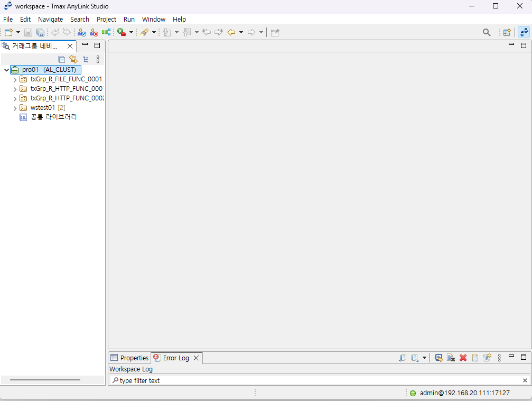Click the green run icon with red toolbox
This screenshot has height=401, width=532.
coord(122,32)
